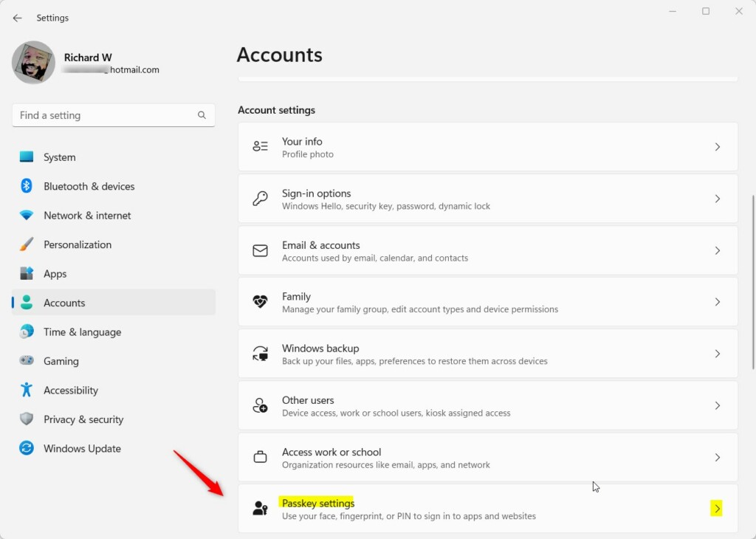Click the Sign-in options key icon

260,199
